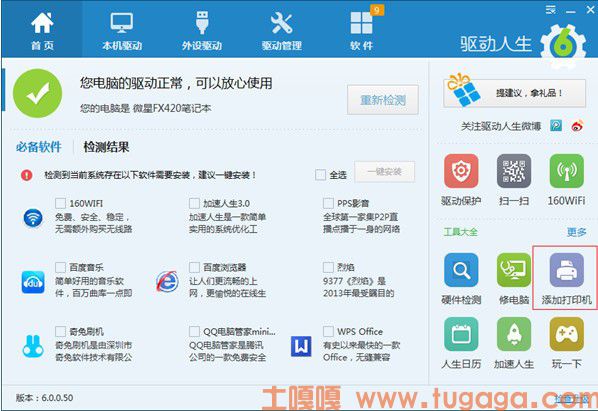Launch the 加速人生 rocket tool
598x411 pixels.
coord(514,334)
